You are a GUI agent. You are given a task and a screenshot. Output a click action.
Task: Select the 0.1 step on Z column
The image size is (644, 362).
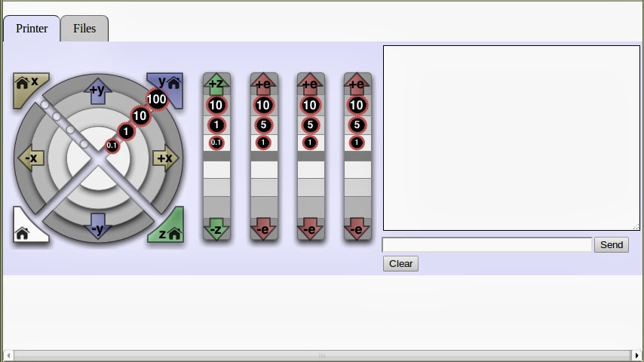click(216, 143)
